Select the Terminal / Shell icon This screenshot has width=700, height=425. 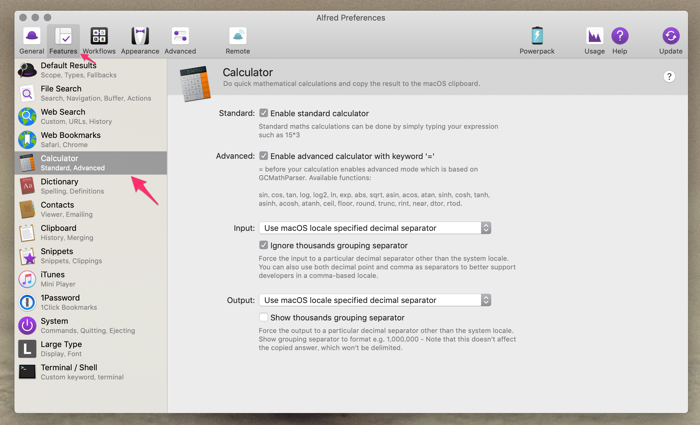pyautogui.click(x=27, y=371)
